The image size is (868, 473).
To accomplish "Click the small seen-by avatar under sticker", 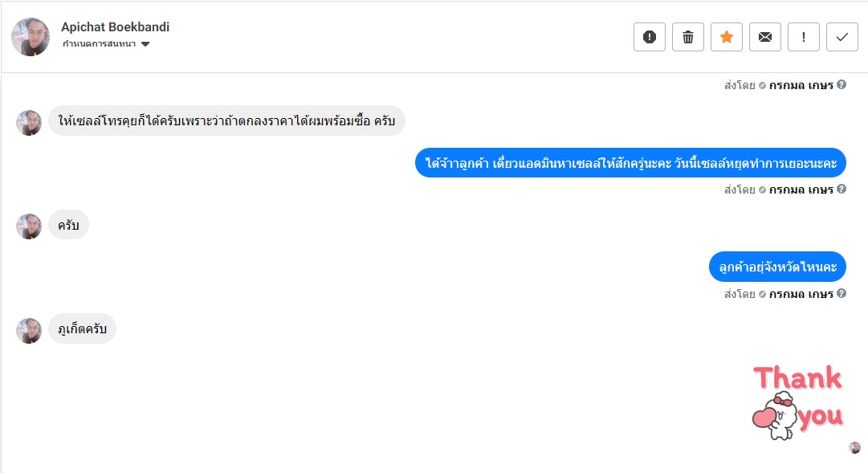I will (854, 447).
